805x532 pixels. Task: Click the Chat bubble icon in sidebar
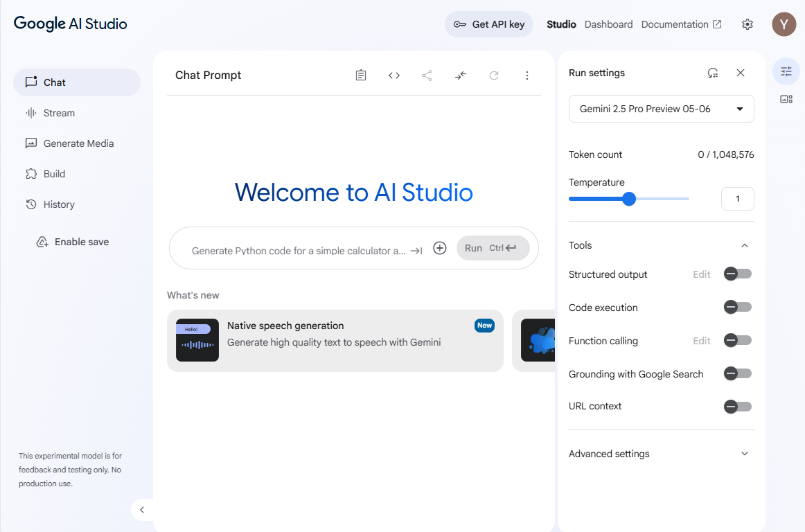pyautogui.click(x=31, y=82)
